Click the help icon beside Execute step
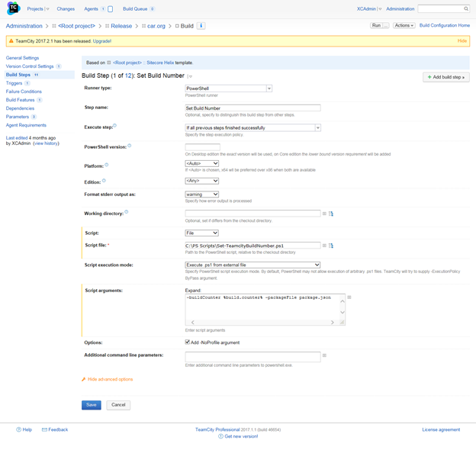 click(114, 126)
